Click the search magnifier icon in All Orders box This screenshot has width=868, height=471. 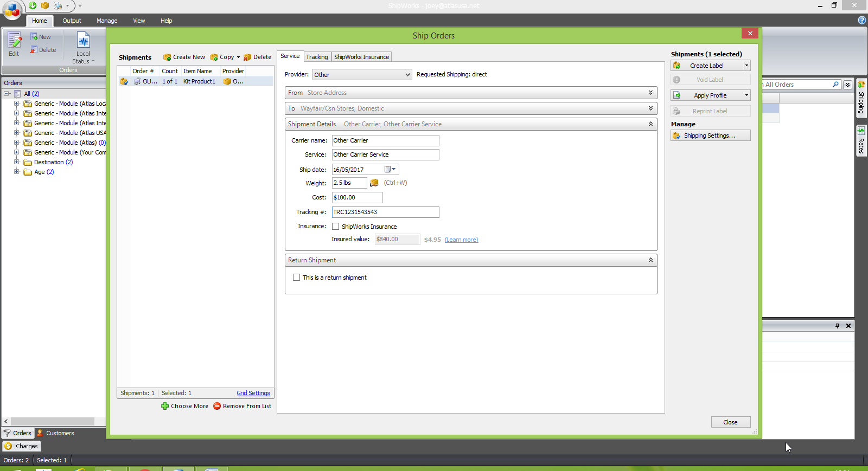[835, 85]
